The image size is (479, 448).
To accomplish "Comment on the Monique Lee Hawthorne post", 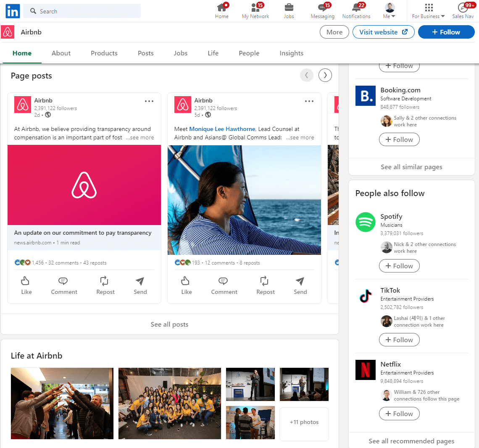I will pyautogui.click(x=224, y=286).
